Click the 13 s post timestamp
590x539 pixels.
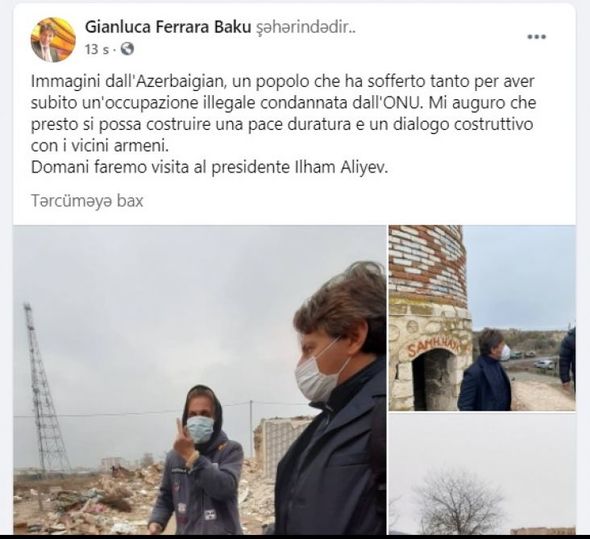(x=97, y=49)
